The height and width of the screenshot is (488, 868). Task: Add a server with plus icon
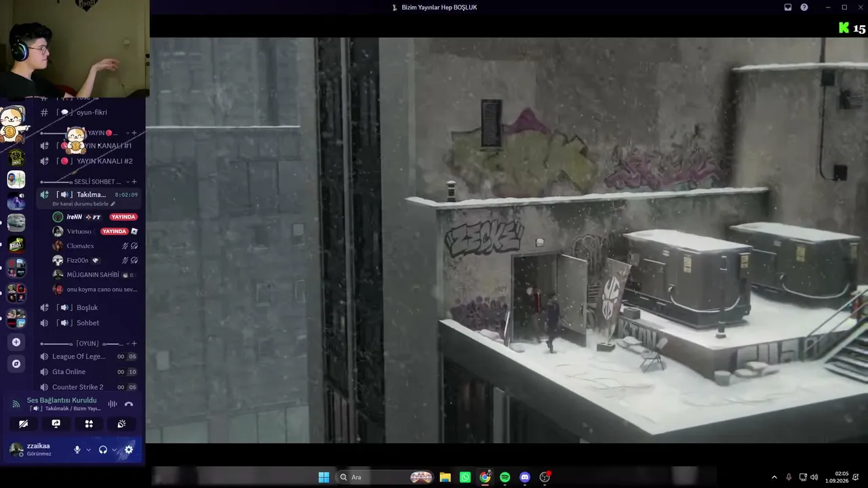(x=16, y=342)
